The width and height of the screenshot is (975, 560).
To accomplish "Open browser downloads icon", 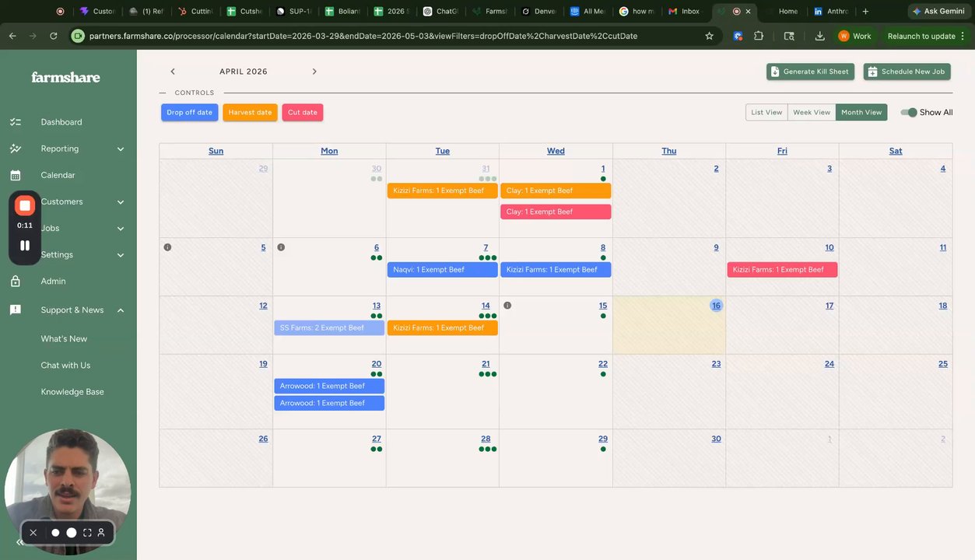I will tap(819, 36).
